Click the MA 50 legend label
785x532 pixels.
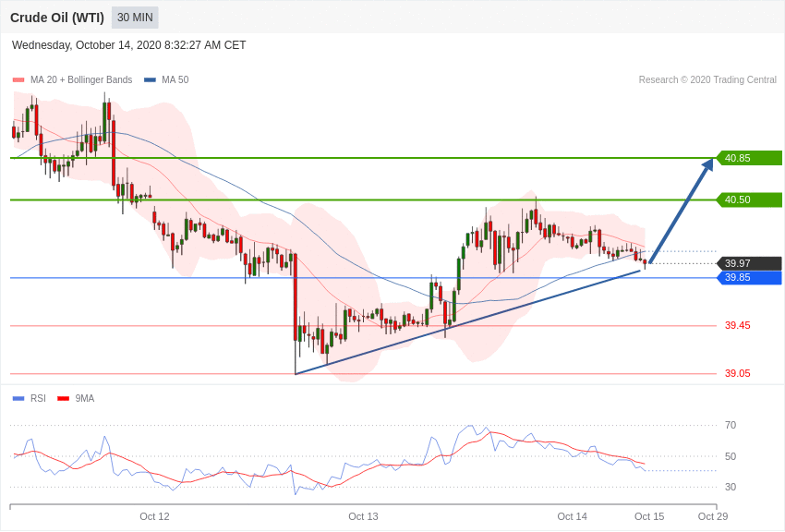(175, 79)
